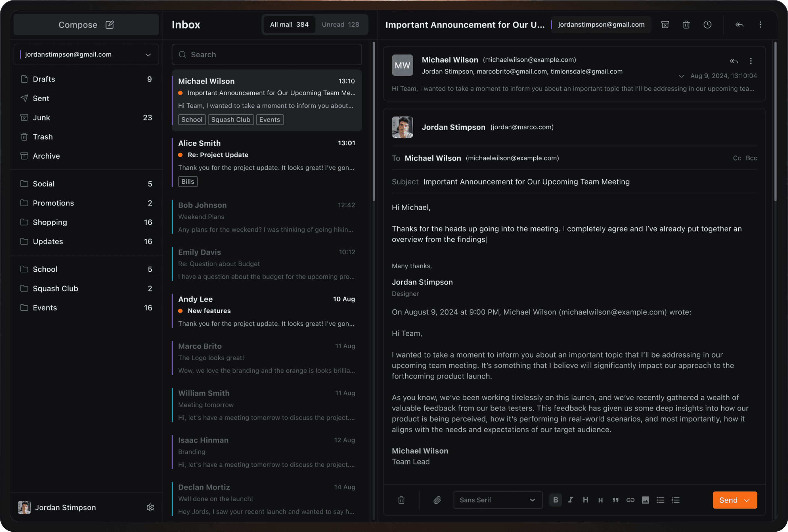788x532 pixels.
Task: Open the Junk folder
Action: coord(41,118)
